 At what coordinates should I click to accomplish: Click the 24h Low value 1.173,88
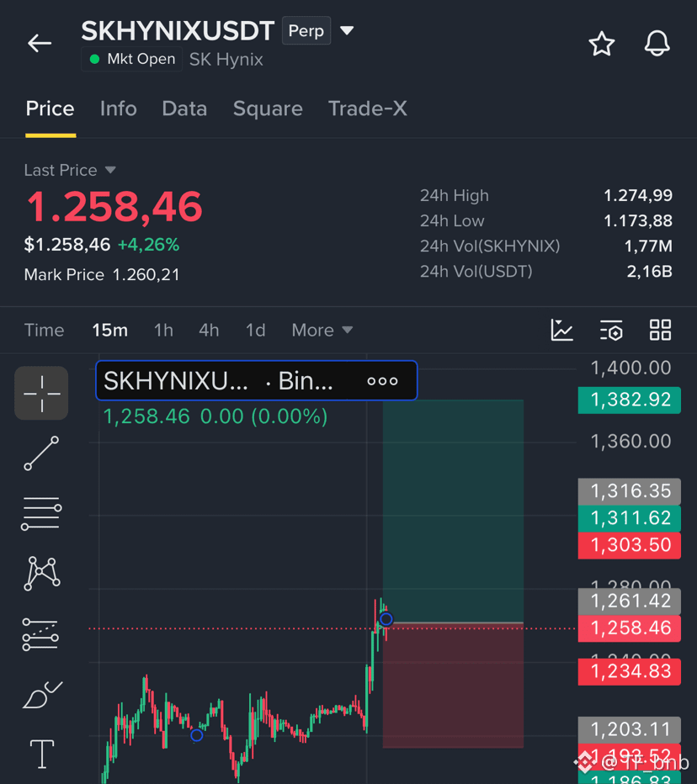(x=638, y=221)
